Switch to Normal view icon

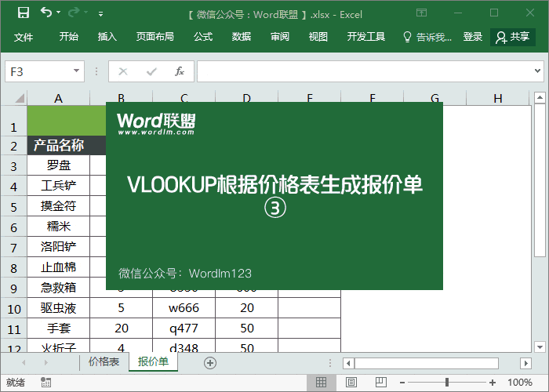(321, 383)
